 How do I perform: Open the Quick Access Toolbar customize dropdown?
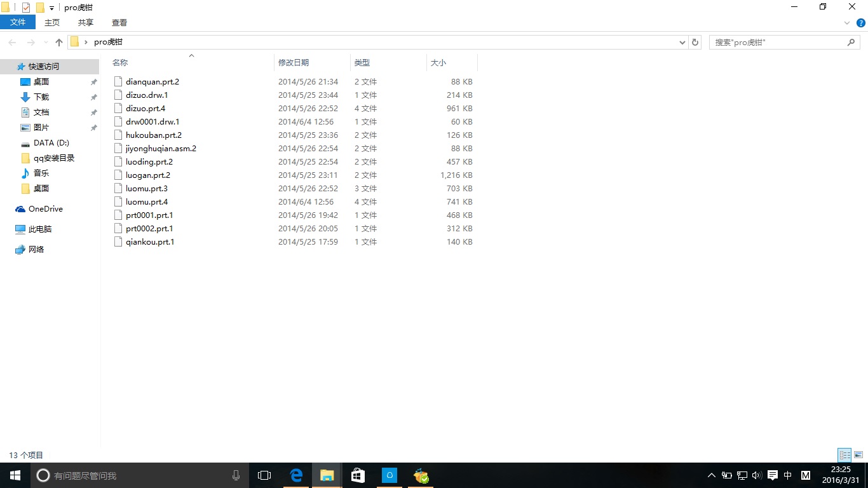(50, 7)
